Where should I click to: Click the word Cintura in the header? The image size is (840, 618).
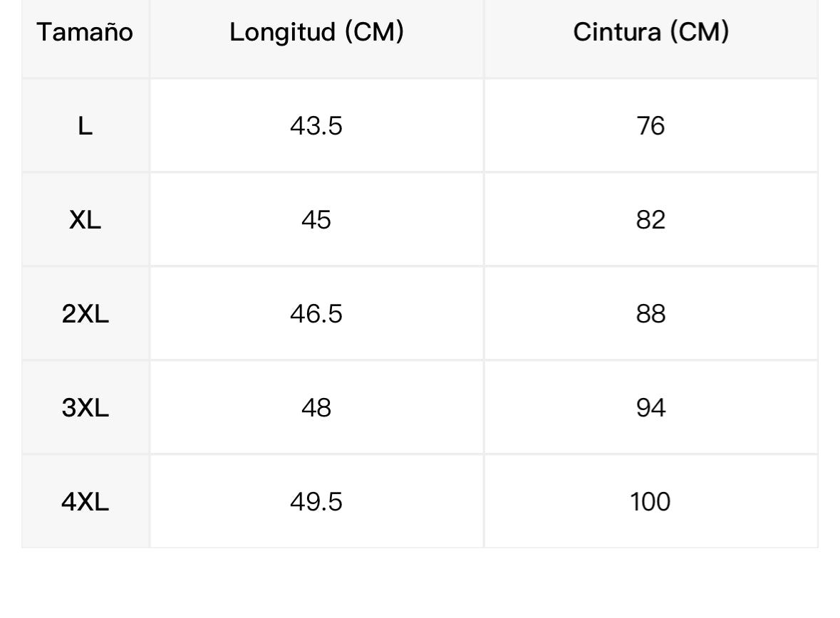click(x=618, y=32)
